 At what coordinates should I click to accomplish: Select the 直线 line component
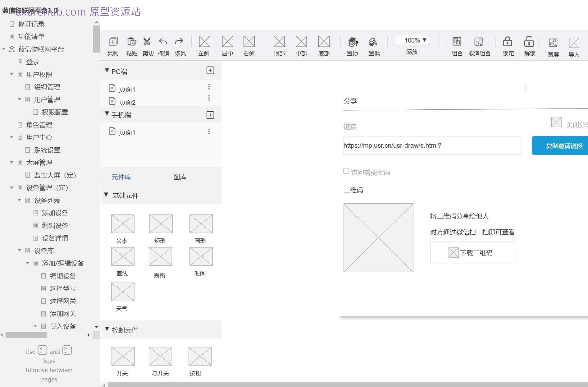coord(123,256)
